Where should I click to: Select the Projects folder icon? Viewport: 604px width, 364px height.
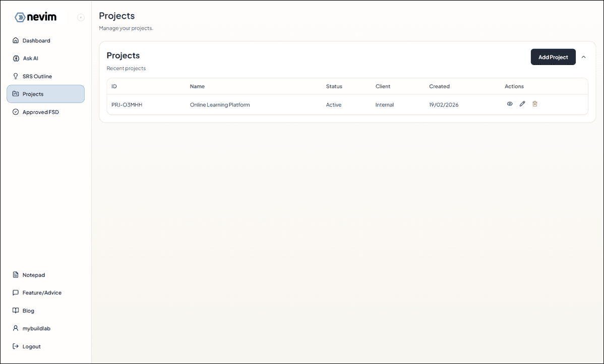click(16, 93)
